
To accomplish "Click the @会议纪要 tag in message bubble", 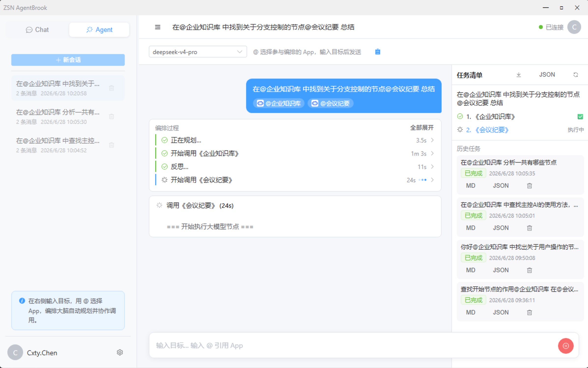I will pos(331,103).
